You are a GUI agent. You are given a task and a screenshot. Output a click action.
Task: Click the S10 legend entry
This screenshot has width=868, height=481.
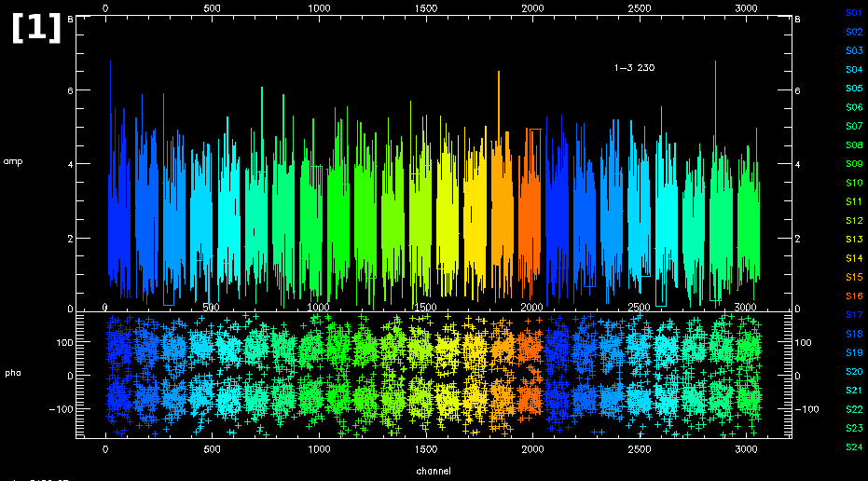853,183
